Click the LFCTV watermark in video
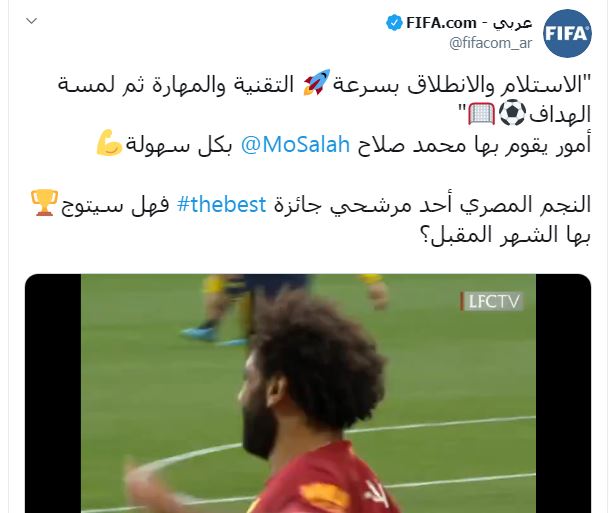Image resolution: width=609 pixels, height=513 pixels. pyautogui.click(x=492, y=301)
